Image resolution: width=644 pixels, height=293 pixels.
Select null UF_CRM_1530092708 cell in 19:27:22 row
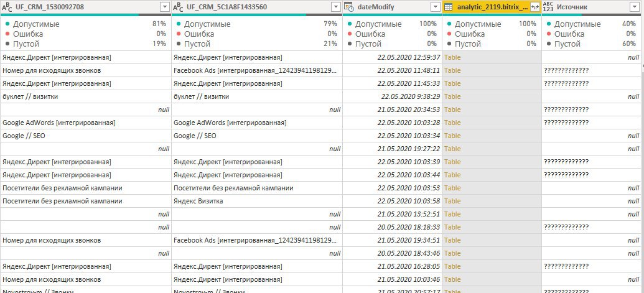point(85,149)
